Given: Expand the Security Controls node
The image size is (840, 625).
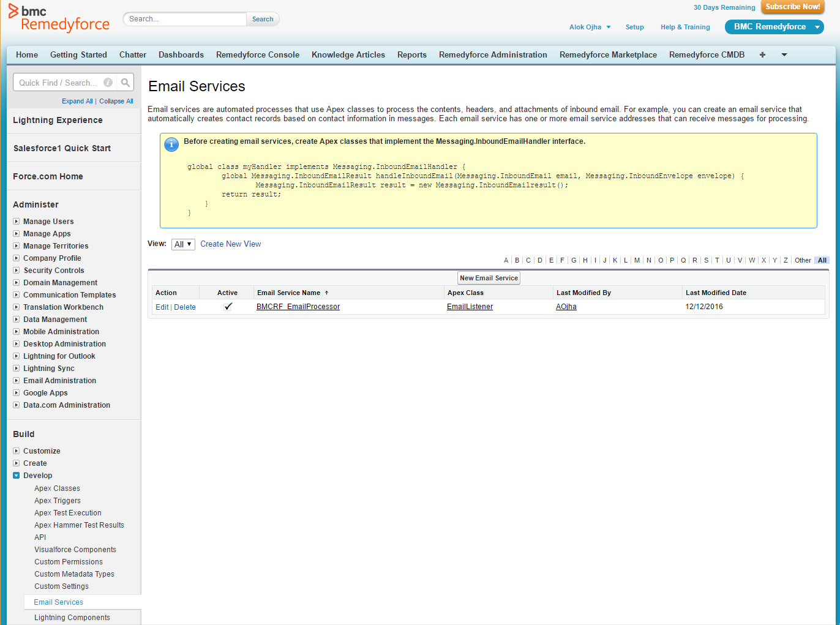Looking at the screenshot, I should [17, 271].
